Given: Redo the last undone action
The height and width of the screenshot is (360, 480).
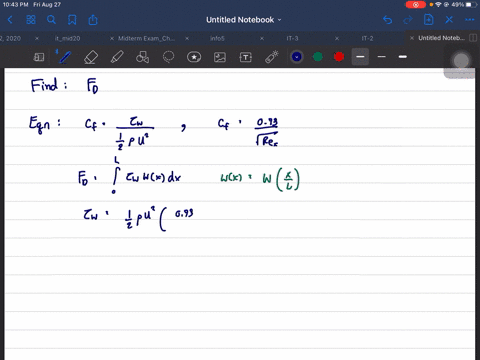Looking at the screenshot, I should pyautogui.click(x=408, y=20).
